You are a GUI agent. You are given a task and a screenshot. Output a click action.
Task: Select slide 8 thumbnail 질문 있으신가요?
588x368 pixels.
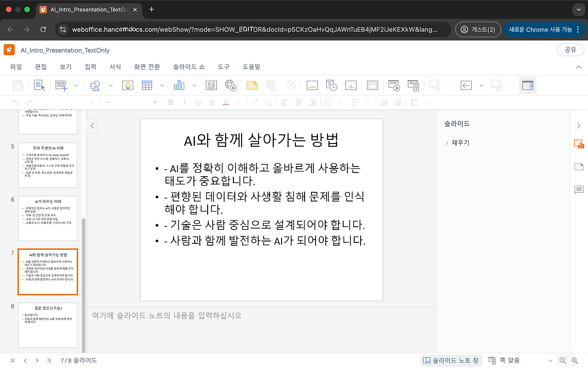coord(48,325)
